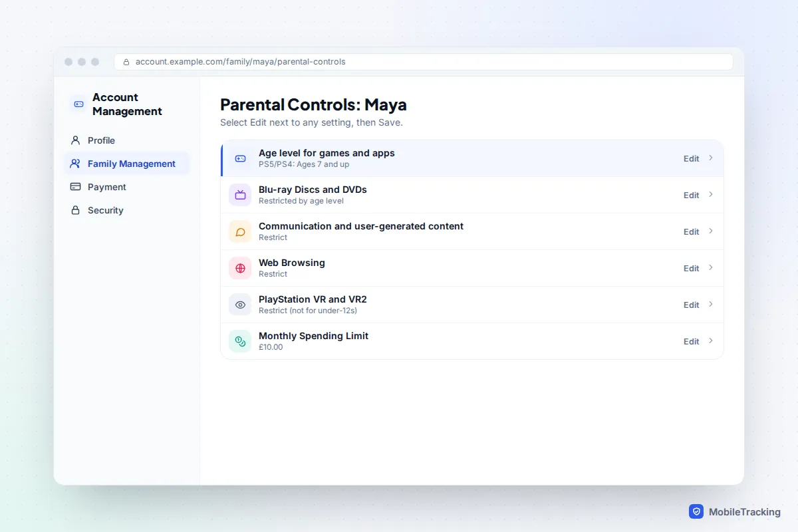Click the Payment card icon in sidebar

[x=75, y=187]
